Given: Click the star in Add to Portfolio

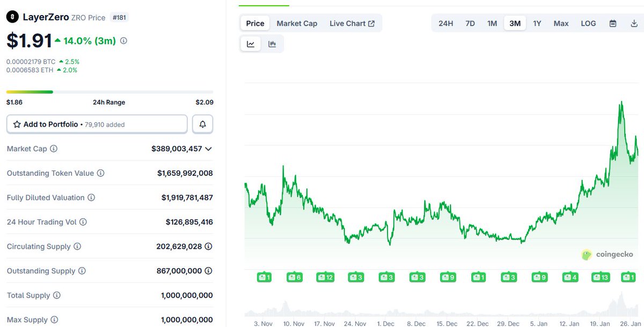Looking at the screenshot, I should pyautogui.click(x=17, y=124).
